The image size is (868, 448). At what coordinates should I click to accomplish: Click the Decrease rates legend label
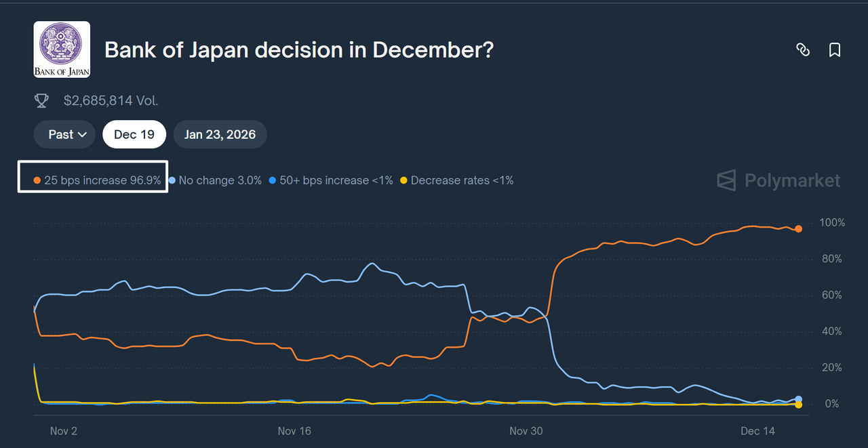[x=462, y=180]
